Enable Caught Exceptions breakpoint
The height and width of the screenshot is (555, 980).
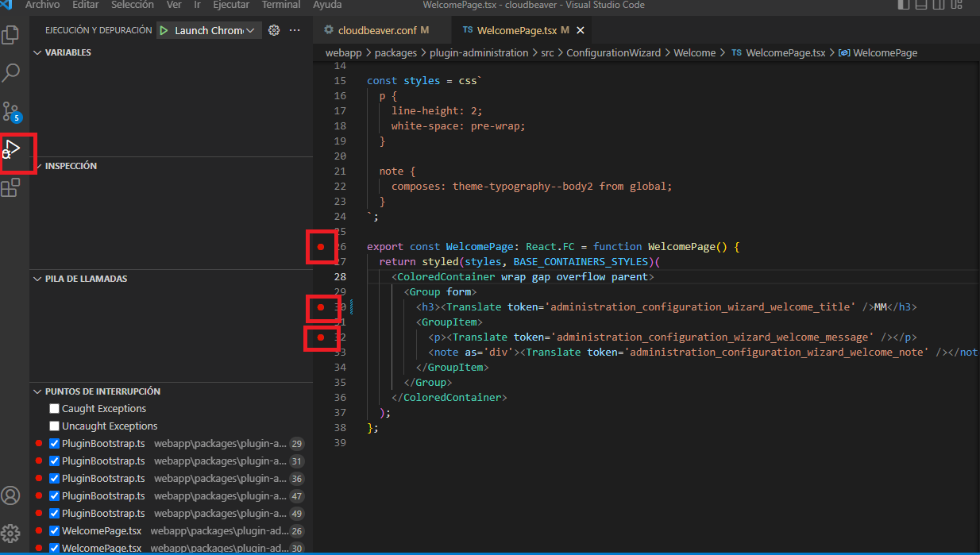click(54, 408)
